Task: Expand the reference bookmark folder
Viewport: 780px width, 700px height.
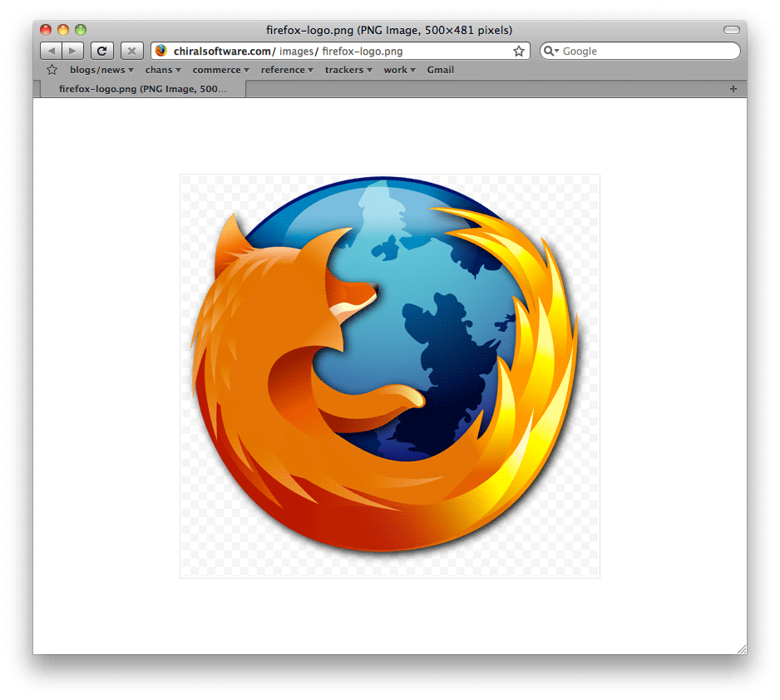Action: tap(287, 70)
